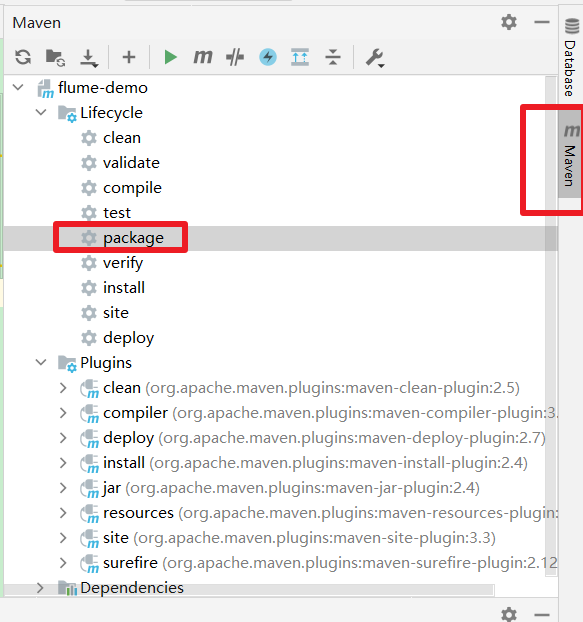
Task: Click Reload All Maven Projects icon
Action: click(x=23, y=57)
